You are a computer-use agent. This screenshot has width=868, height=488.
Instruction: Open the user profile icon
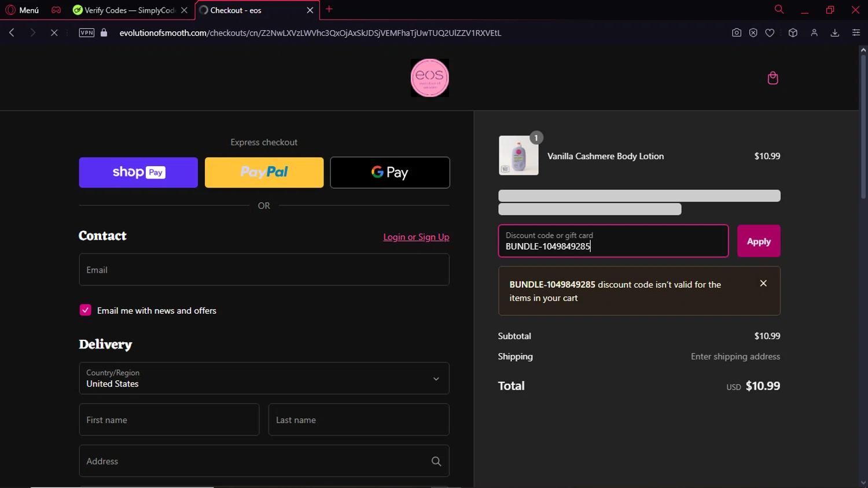(814, 33)
